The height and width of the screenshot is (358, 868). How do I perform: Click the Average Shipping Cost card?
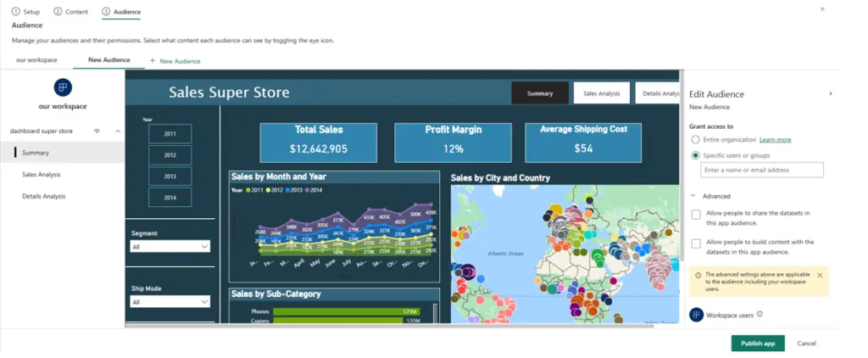pos(583,143)
